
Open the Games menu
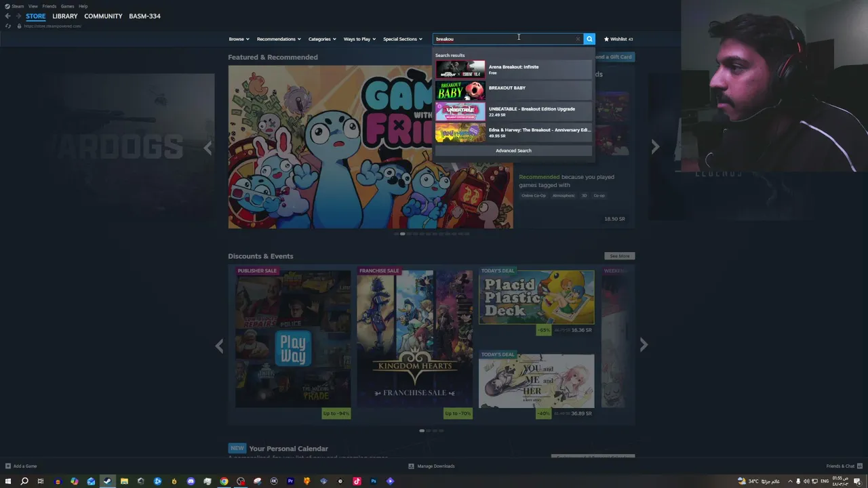(x=67, y=6)
